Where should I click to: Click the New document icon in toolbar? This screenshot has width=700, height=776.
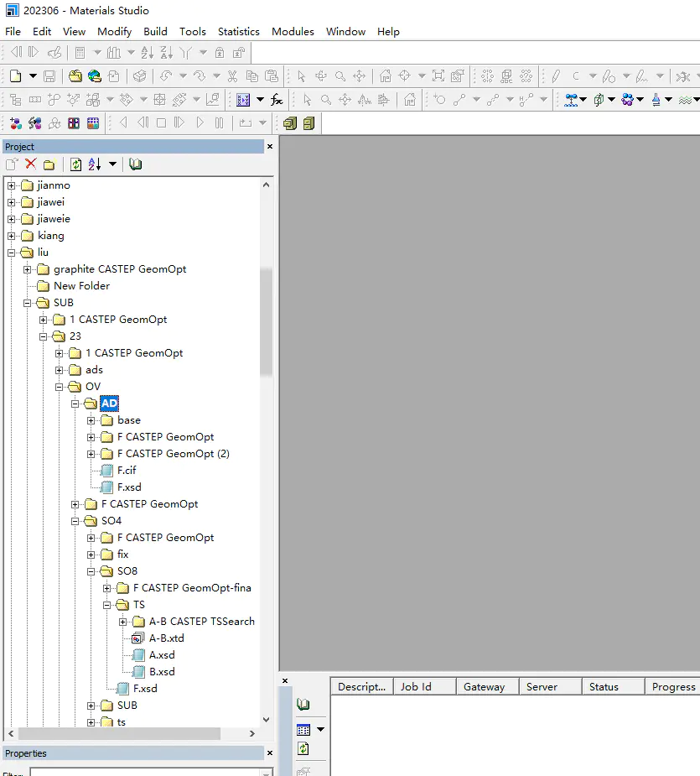[x=16, y=76]
